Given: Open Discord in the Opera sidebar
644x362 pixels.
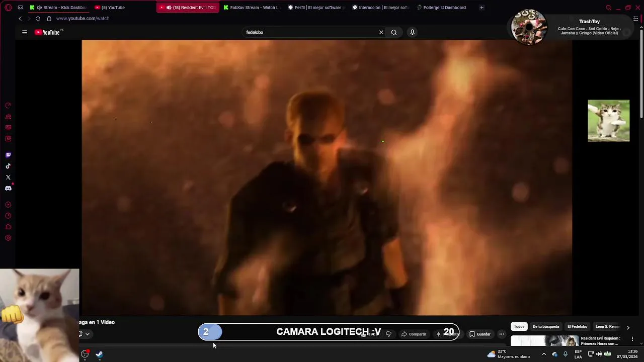Looking at the screenshot, I should tap(8, 188).
